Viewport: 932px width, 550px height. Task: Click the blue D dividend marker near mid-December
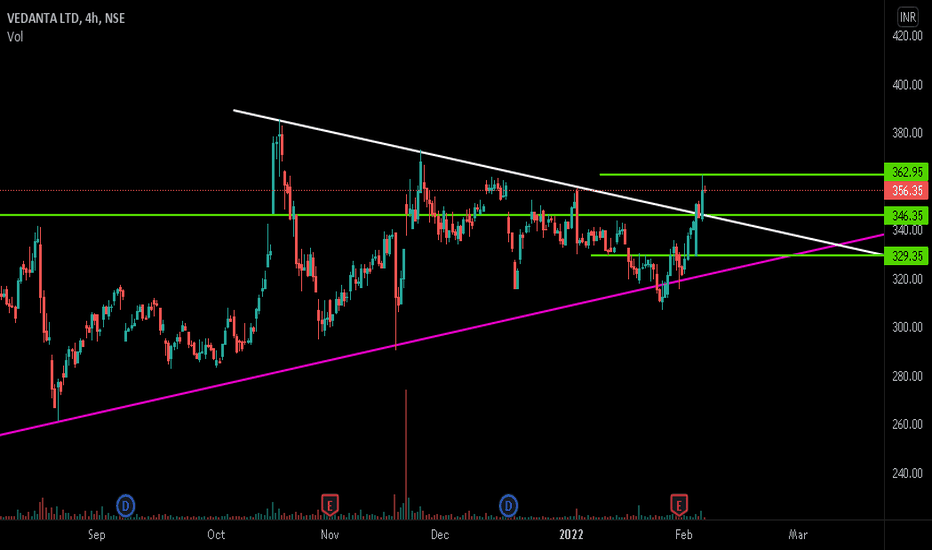pyautogui.click(x=508, y=506)
